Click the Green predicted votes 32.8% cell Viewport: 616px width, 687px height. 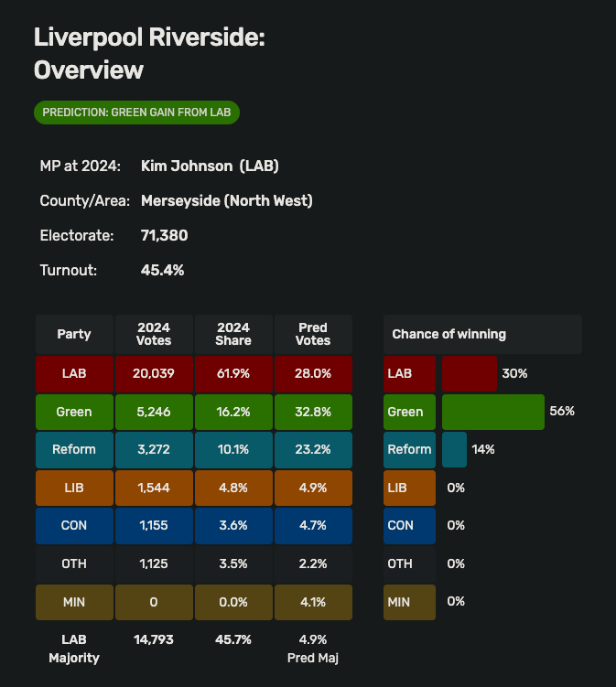(x=313, y=412)
